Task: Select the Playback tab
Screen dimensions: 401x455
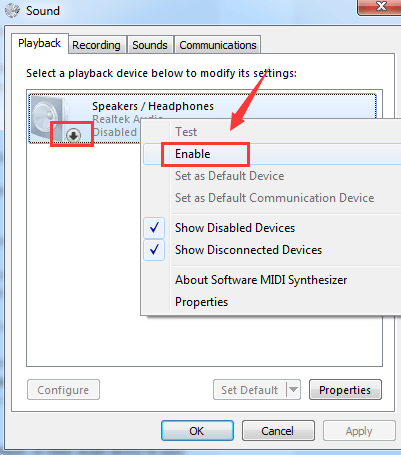Action: click(x=40, y=43)
